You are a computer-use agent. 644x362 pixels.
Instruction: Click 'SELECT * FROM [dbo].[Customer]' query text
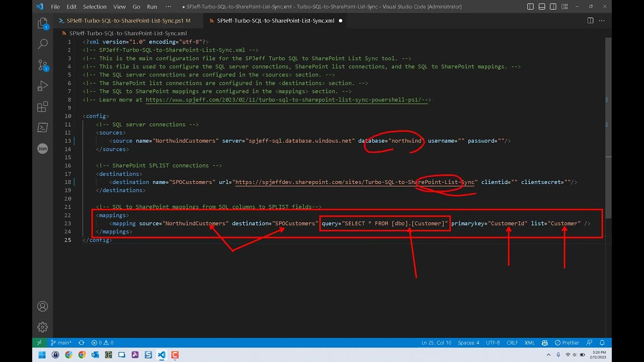coord(394,223)
